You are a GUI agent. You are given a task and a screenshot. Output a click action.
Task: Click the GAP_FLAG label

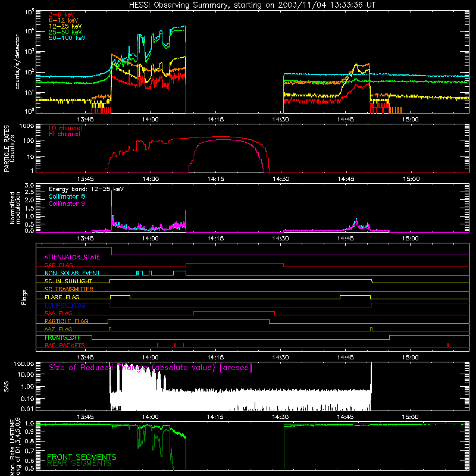(x=58, y=265)
